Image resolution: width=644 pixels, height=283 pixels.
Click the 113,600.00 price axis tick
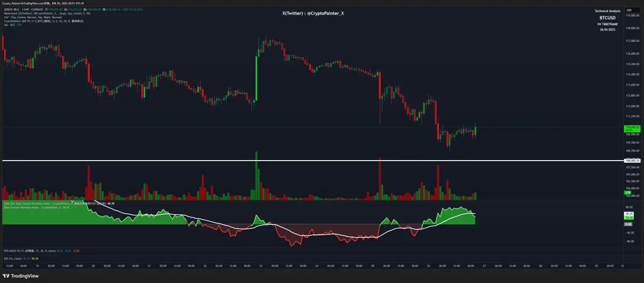click(632, 85)
